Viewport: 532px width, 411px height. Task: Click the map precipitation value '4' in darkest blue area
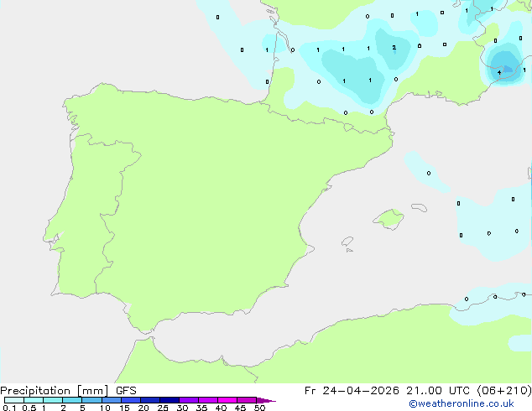click(x=499, y=73)
